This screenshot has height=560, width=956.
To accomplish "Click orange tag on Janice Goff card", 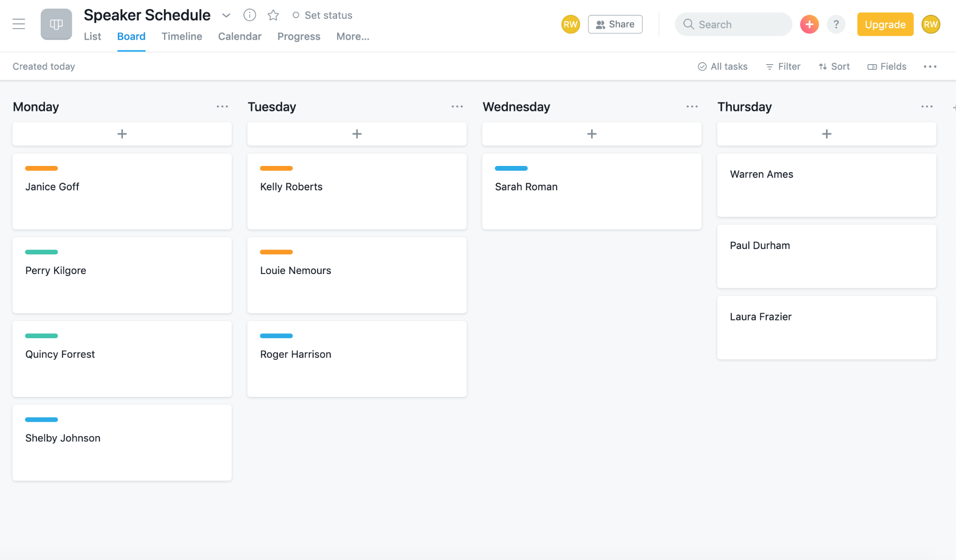I will coord(42,168).
